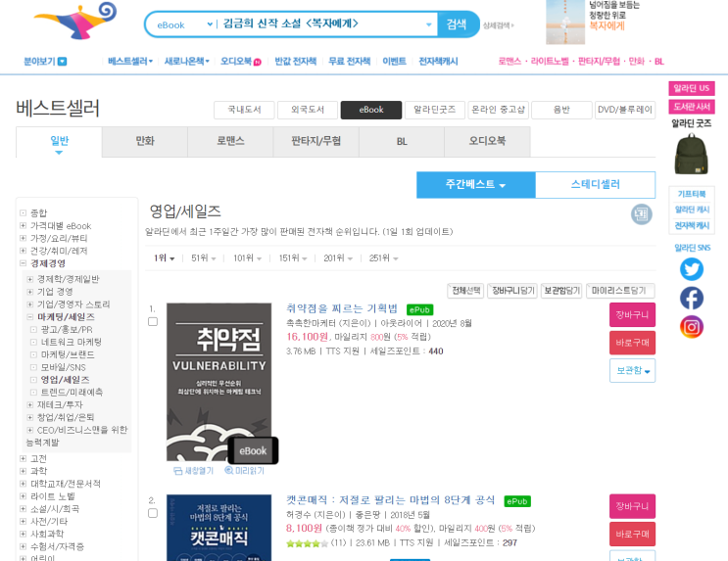Image resolution: width=728 pixels, height=561 pixels.
Task: Click the 새창열기 new window icon link
Action: click(x=194, y=471)
